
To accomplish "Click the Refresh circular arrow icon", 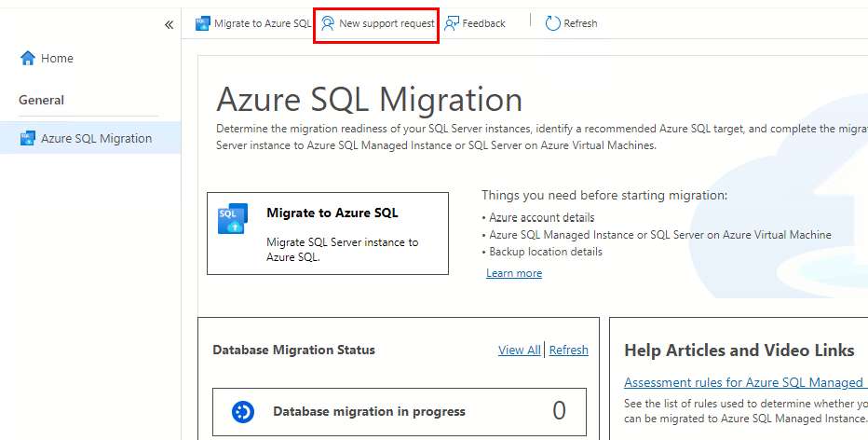I will coord(553,23).
